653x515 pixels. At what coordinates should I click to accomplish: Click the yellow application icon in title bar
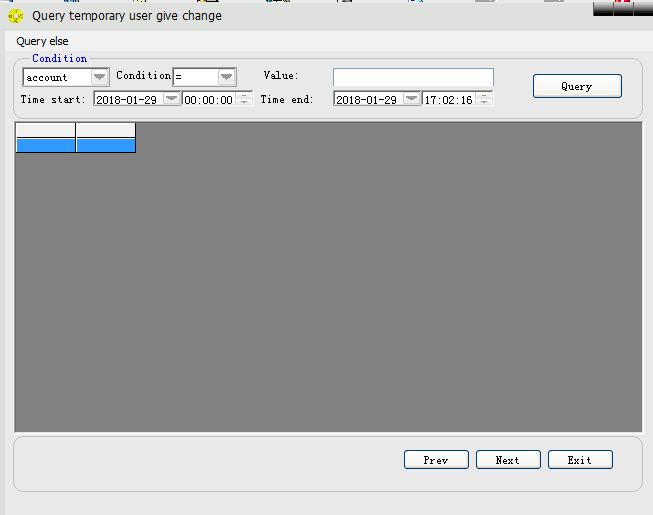pyautogui.click(x=16, y=16)
